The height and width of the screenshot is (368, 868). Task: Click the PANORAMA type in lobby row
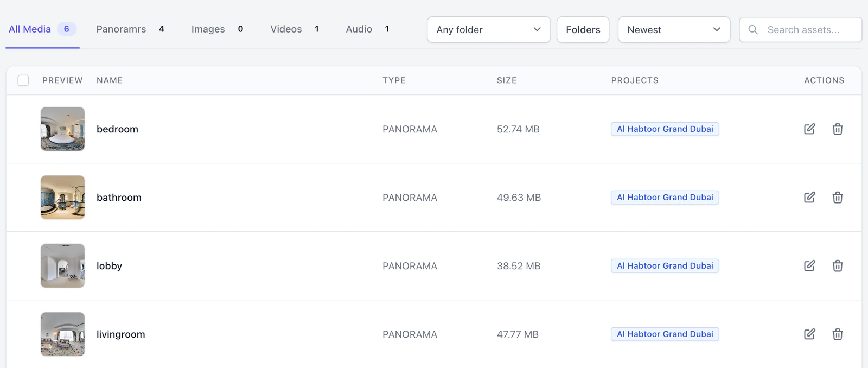[410, 265]
